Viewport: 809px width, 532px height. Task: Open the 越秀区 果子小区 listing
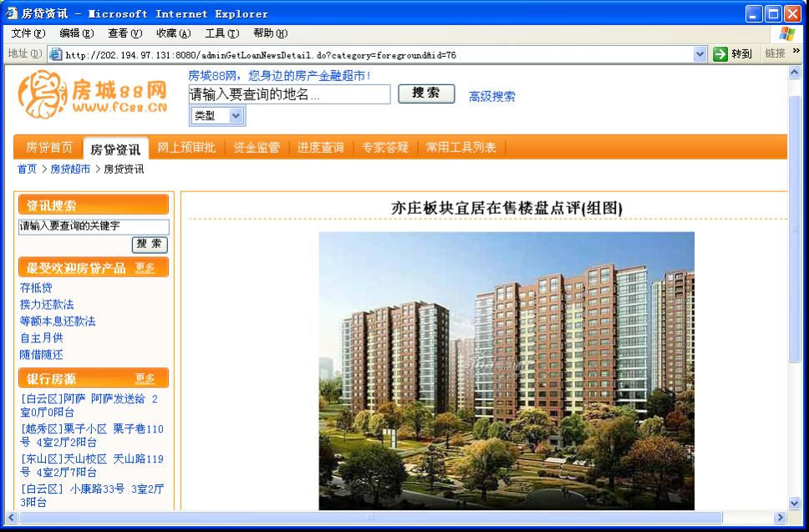[x=92, y=435]
